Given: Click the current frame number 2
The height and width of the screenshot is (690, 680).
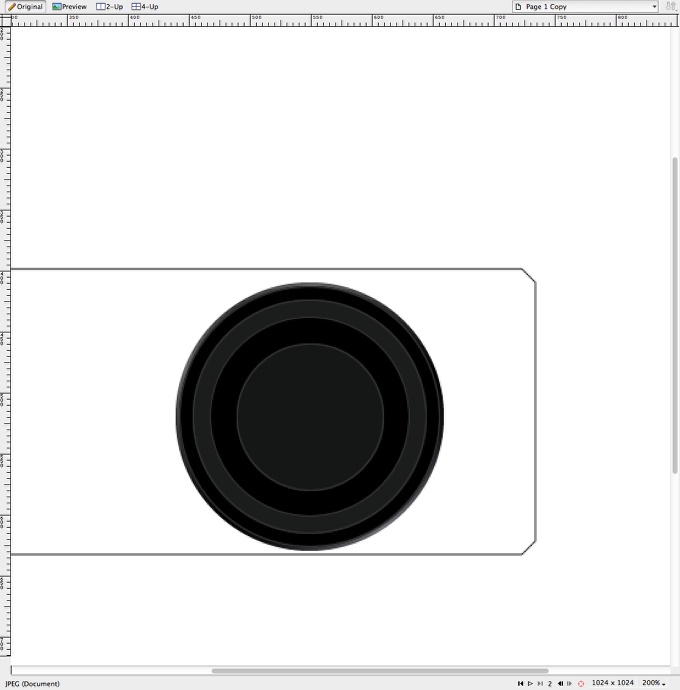Looking at the screenshot, I should 550,683.
